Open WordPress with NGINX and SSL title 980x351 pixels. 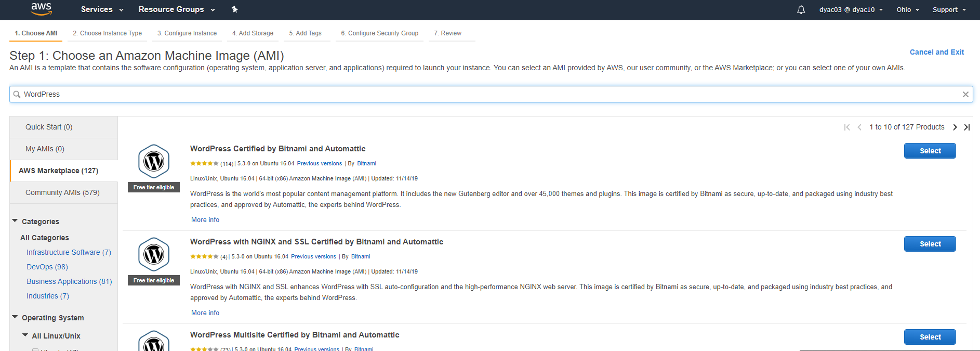coord(316,242)
